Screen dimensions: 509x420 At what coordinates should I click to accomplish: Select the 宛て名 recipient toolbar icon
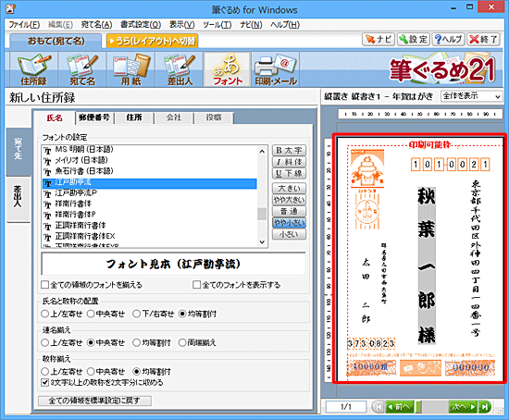(82, 69)
